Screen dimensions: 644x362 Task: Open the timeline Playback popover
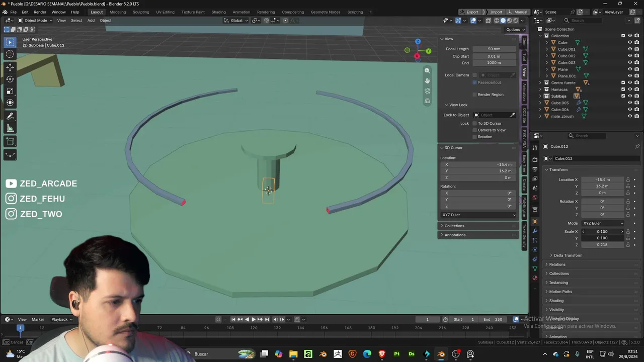pyautogui.click(x=61, y=319)
